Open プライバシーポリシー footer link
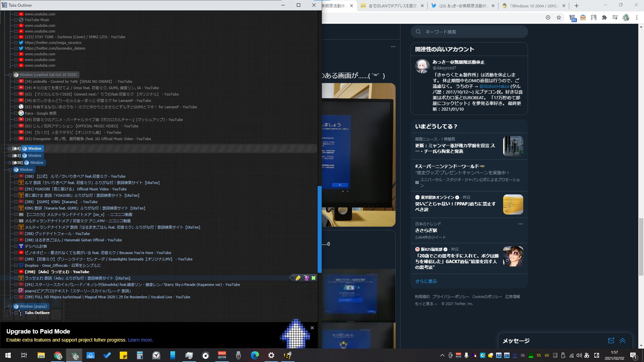Viewport: 644px width, 362px height. 451,297
